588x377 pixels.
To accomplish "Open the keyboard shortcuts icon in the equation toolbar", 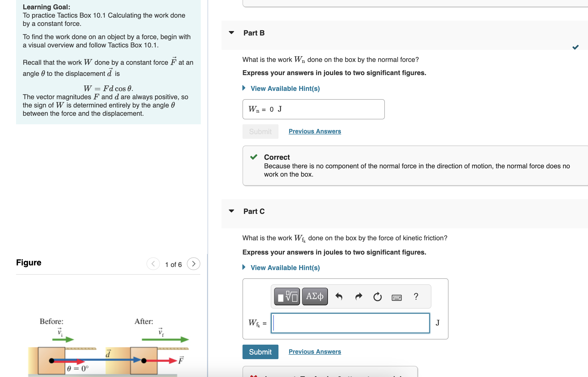I will 396,297.
